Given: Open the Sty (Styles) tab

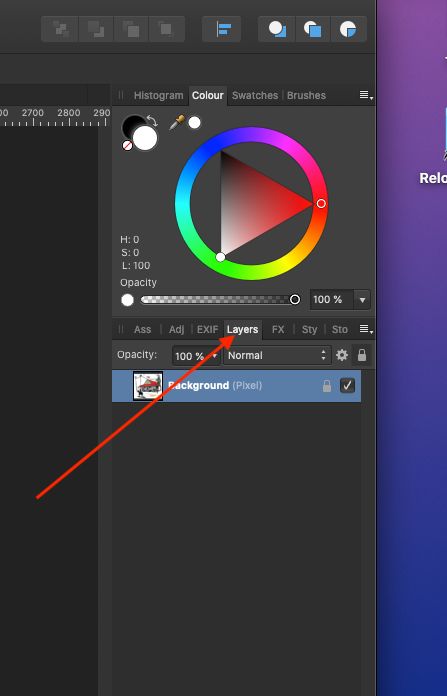Looking at the screenshot, I should click(309, 329).
